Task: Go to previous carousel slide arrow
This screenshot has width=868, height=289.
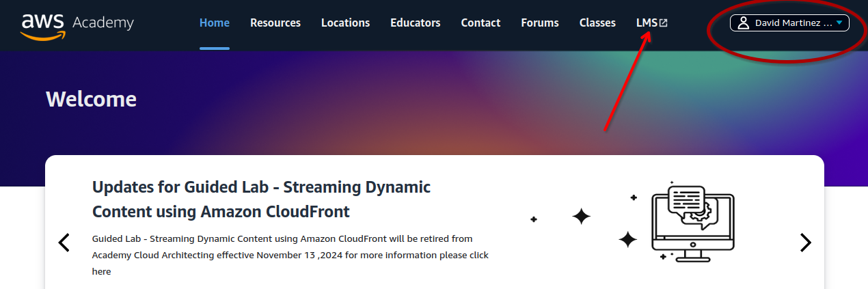Action: click(x=64, y=243)
